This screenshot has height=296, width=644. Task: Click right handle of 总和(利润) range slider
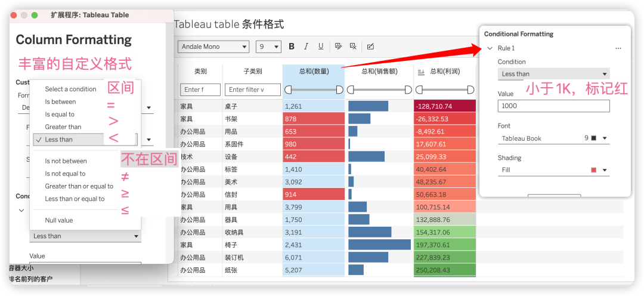tap(470, 90)
